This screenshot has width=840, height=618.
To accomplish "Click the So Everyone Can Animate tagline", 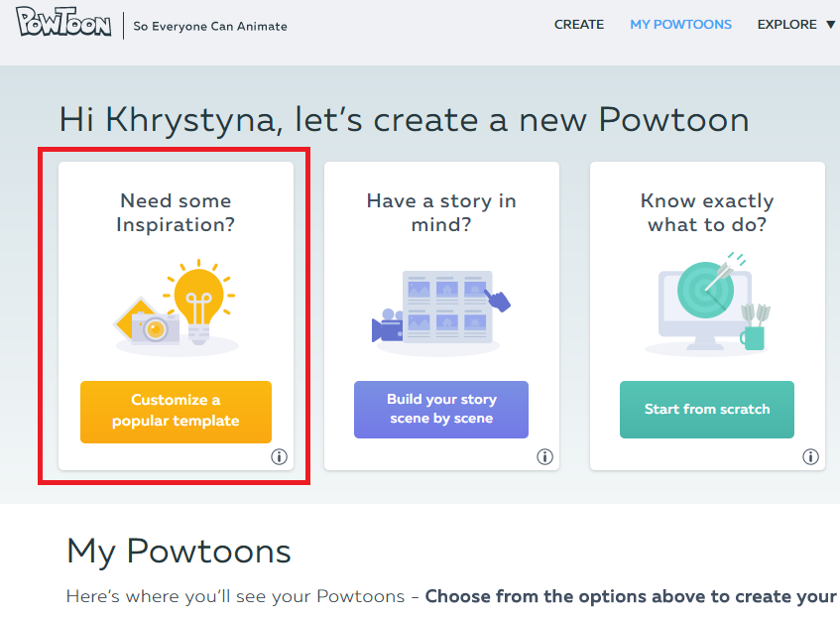I will (210, 26).
